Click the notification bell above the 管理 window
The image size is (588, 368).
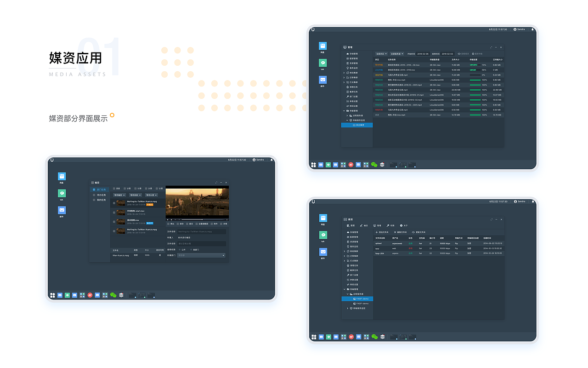coord(533,29)
